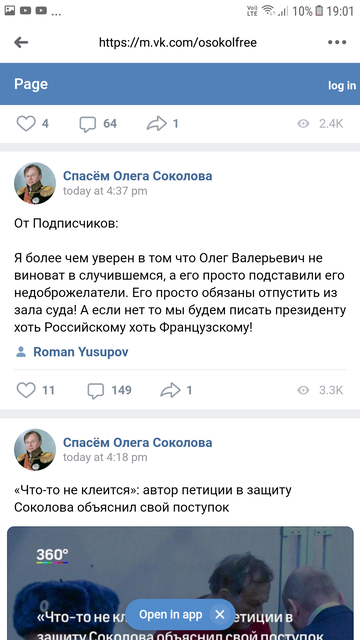
Task: Tap avatar of the 4:37 pm post
Action: [x=35, y=183]
